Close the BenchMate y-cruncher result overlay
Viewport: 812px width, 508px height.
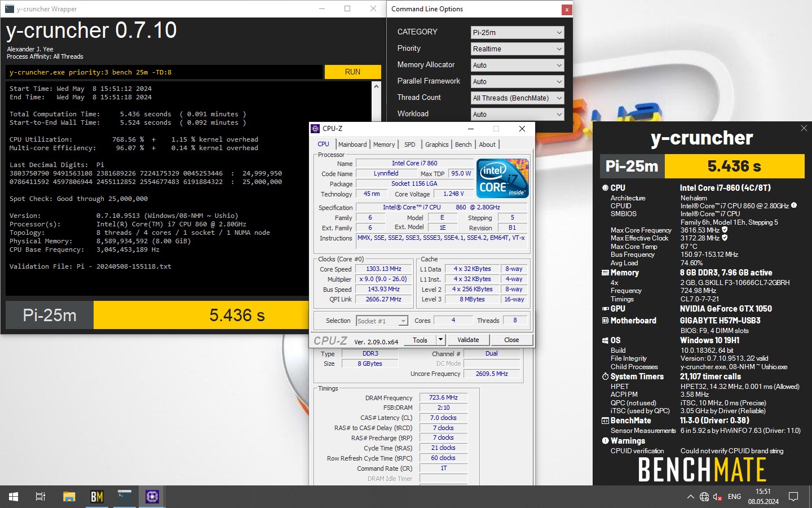pos(804,128)
